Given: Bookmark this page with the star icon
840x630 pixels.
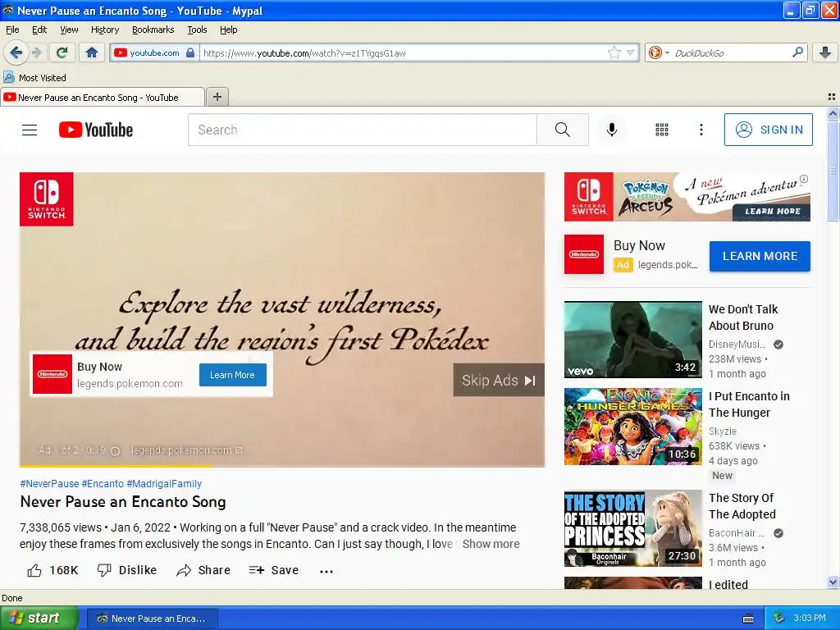Looking at the screenshot, I should point(614,52).
